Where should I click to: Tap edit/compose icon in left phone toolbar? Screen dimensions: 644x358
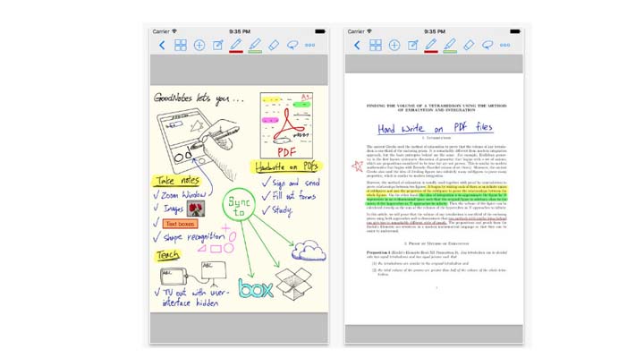click(x=217, y=46)
